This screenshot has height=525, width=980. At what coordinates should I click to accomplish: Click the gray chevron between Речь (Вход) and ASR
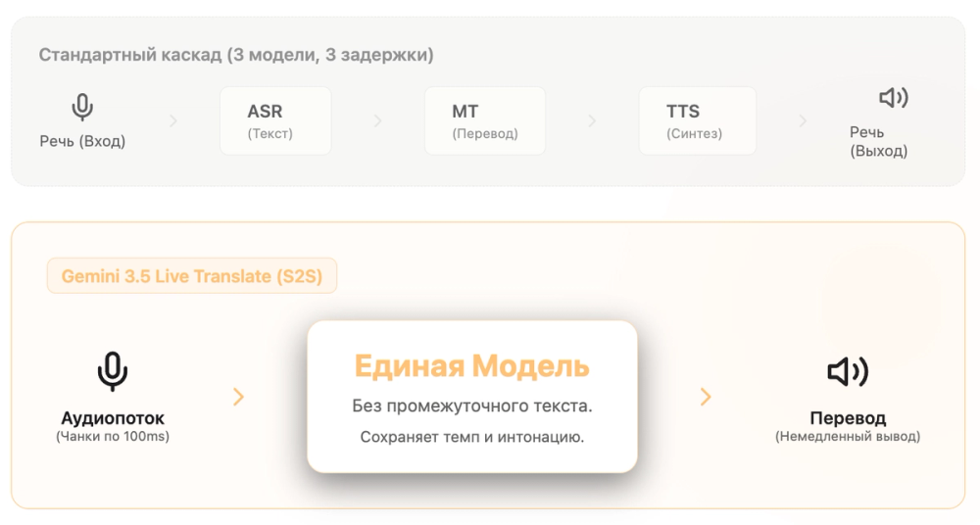click(x=173, y=120)
